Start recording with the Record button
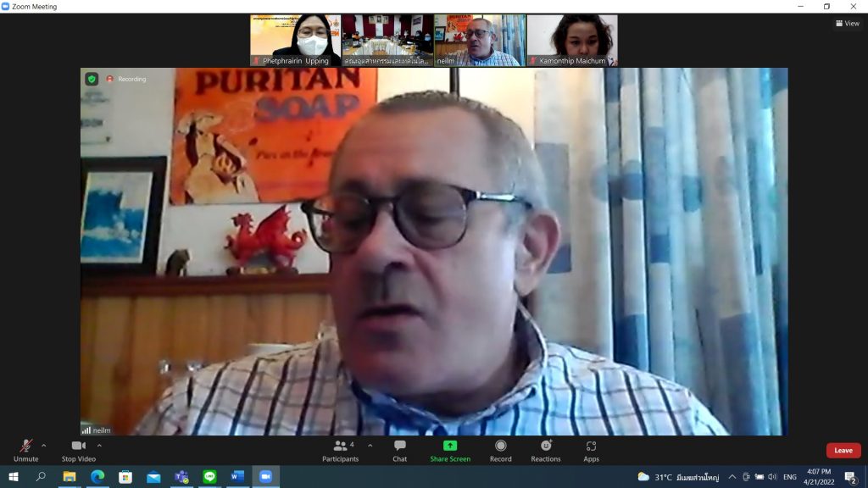 pos(500,450)
